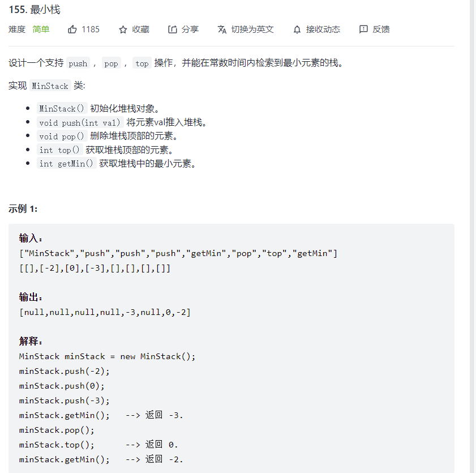476x473 pixels.
Task: Open the 反馈 feedback link
Action: (381, 29)
